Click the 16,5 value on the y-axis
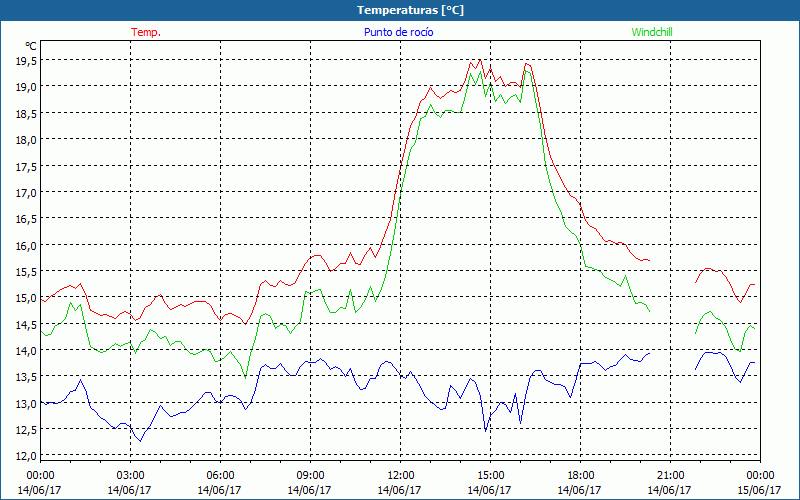This screenshot has width=800, height=500. pos(27,219)
